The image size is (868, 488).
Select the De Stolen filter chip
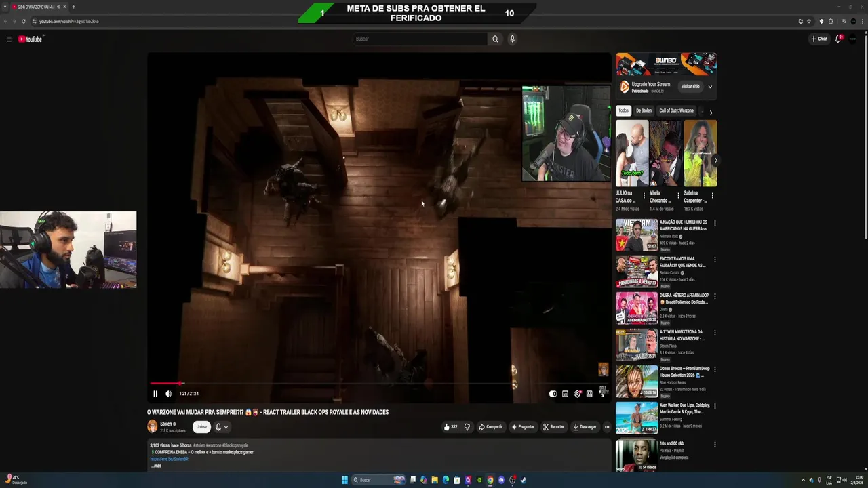(644, 110)
